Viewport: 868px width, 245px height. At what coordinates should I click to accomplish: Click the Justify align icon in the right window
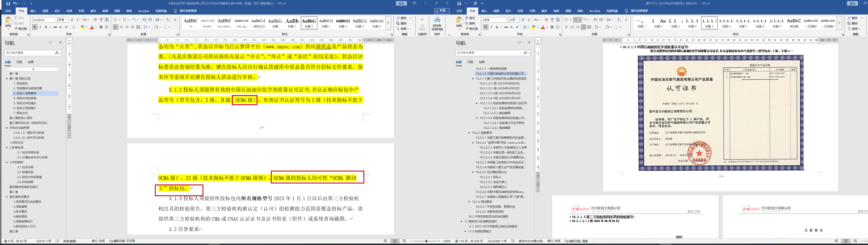[583, 27]
